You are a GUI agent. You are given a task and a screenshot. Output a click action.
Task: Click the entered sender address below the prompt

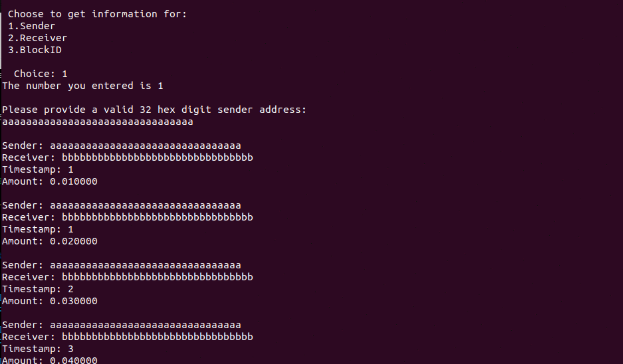[97, 122]
